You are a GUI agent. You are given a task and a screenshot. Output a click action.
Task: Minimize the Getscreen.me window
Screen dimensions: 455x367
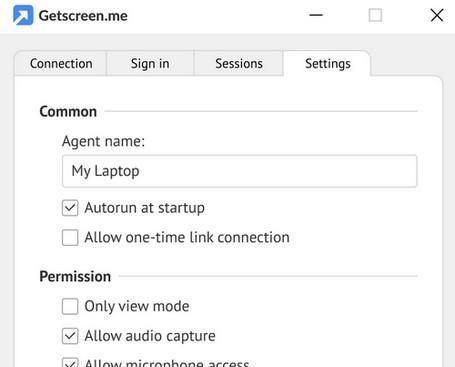[316, 15]
